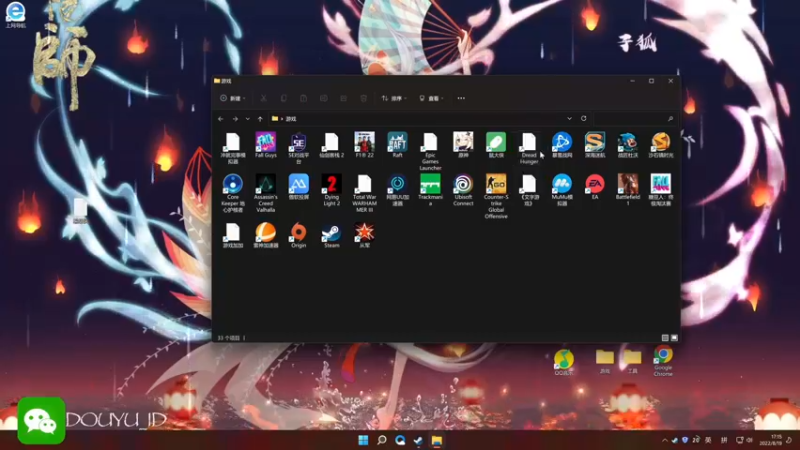800x450 pixels.
Task: Open the red starburst icon shortcut
Action: click(x=364, y=235)
